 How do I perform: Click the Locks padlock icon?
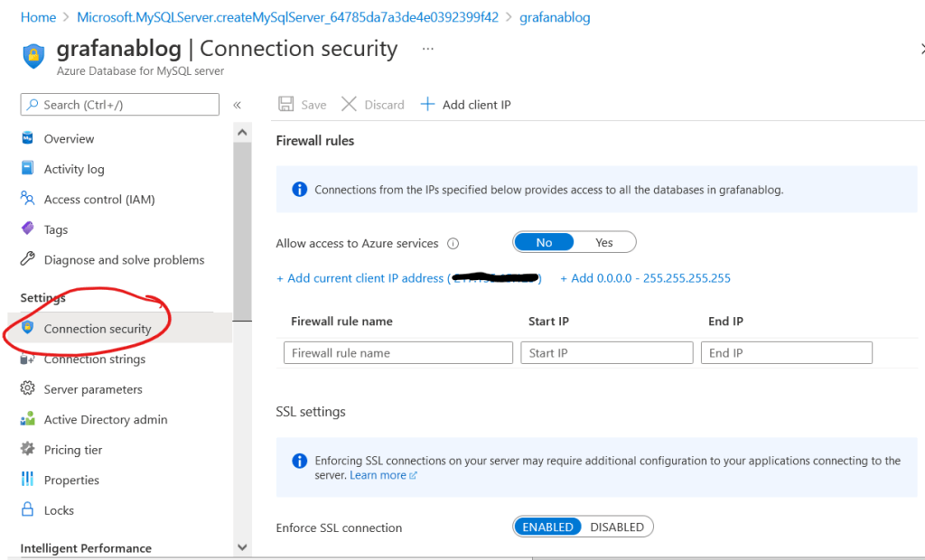pos(27,510)
